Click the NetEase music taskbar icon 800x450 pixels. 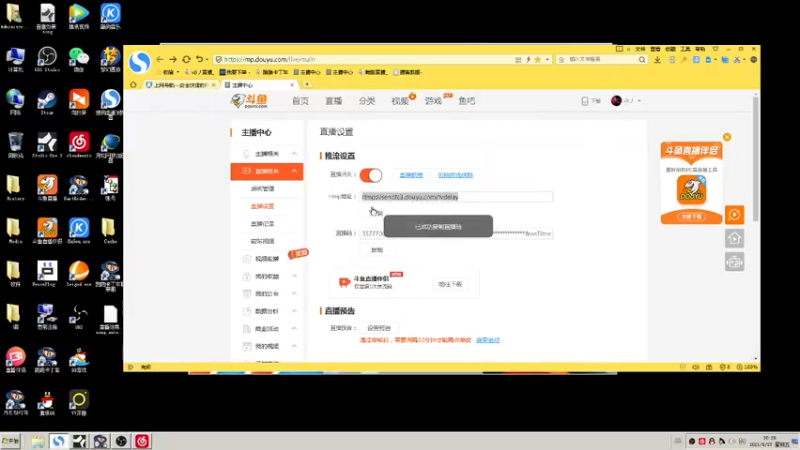[x=142, y=441]
